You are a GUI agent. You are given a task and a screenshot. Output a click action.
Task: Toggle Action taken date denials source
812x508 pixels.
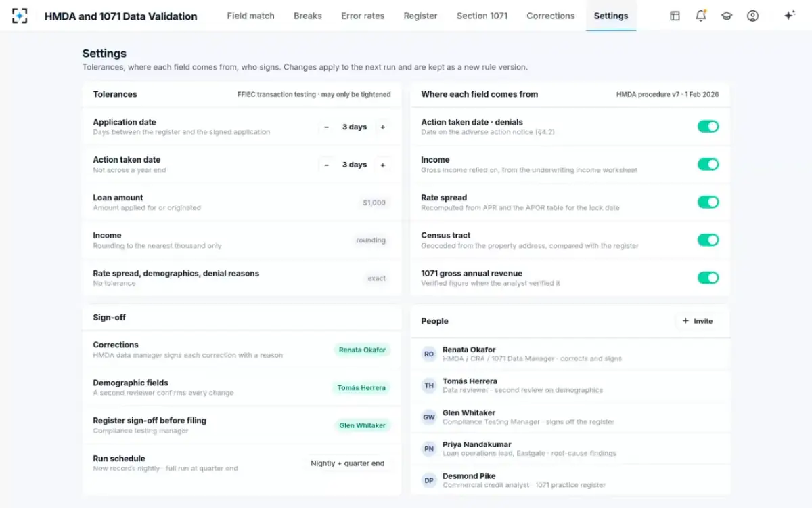tap(708, 127)
